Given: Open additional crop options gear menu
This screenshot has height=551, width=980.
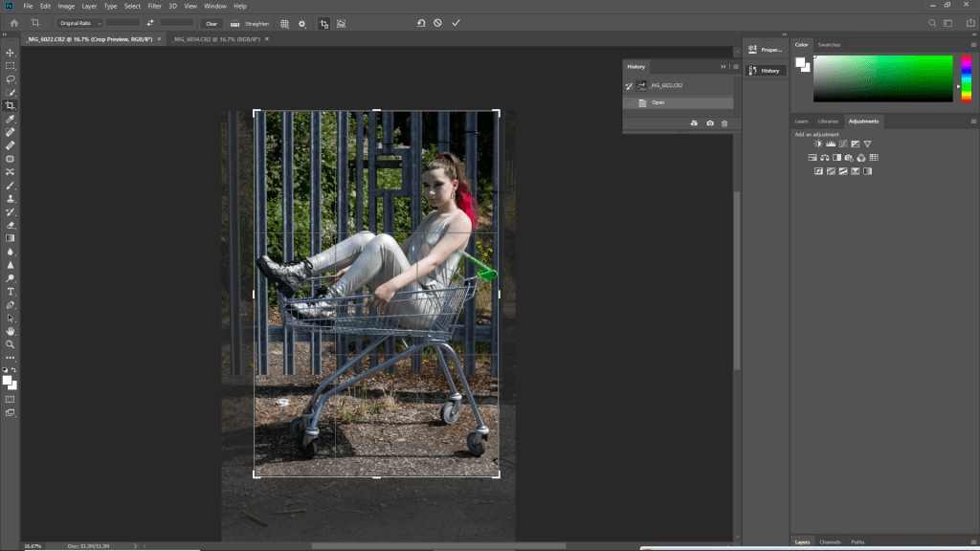Looking at the screenshot, I should click(302, 23).
